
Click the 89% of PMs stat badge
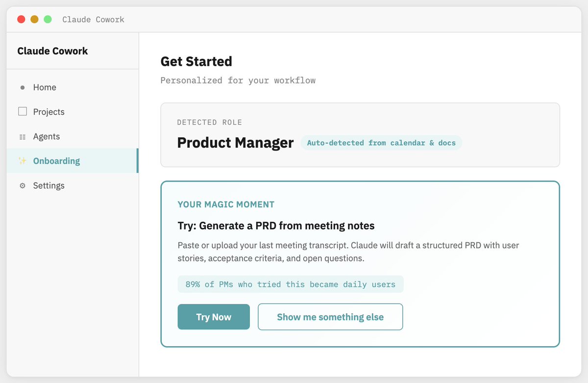(290, 284)
